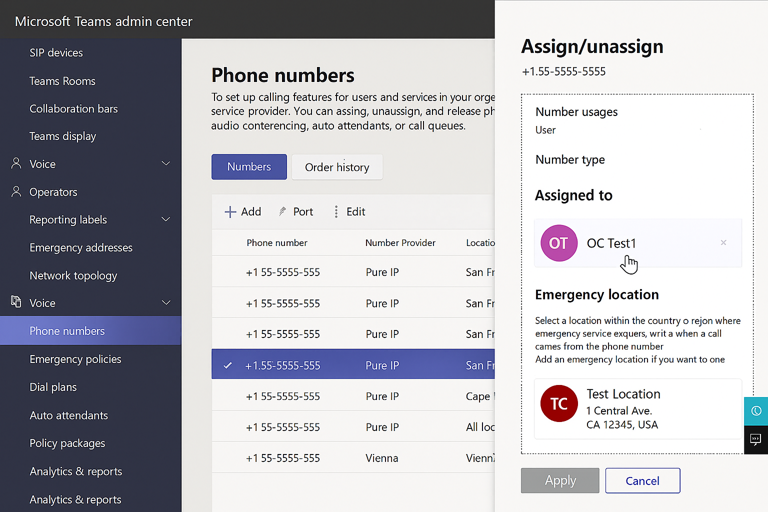Screen dimensions: 768x512
Task: Click the Edit button label
Action: 356,212
